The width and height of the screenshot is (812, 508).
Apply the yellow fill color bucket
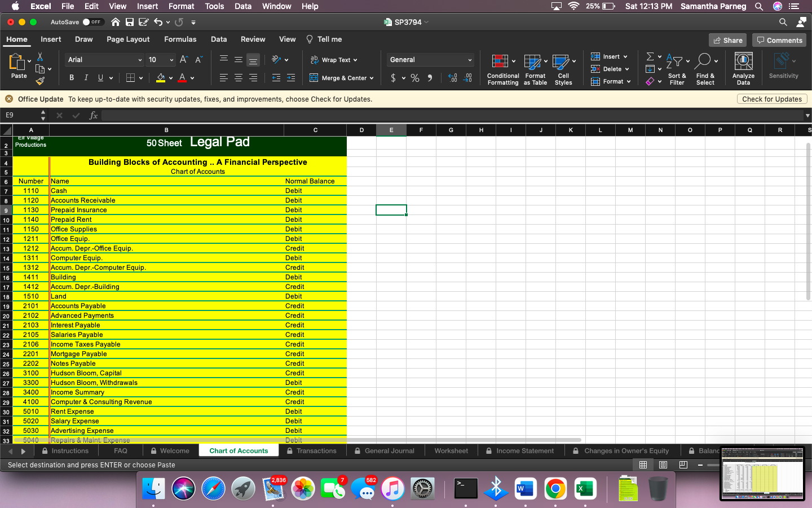[x=161, y=77]
